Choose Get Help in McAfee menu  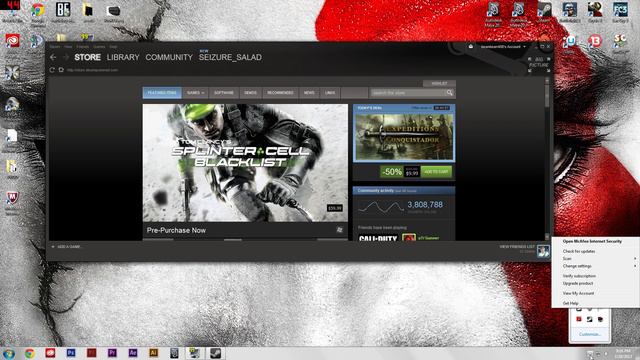point(570,303)
